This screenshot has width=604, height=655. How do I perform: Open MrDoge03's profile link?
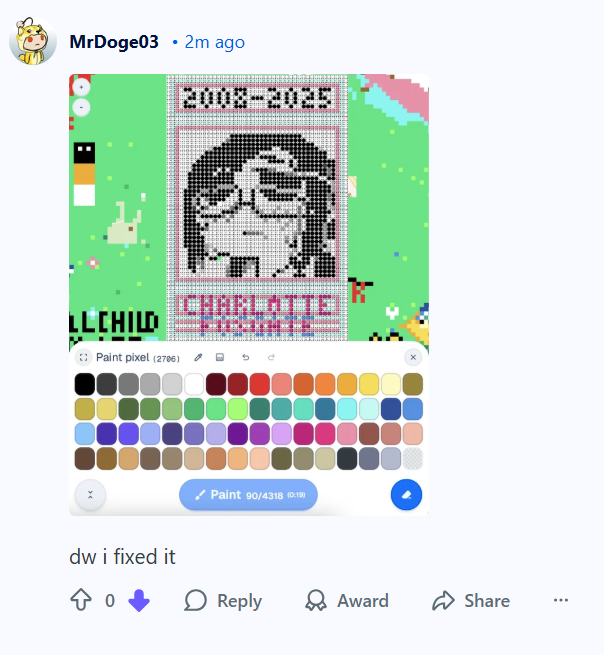(114, 42)
